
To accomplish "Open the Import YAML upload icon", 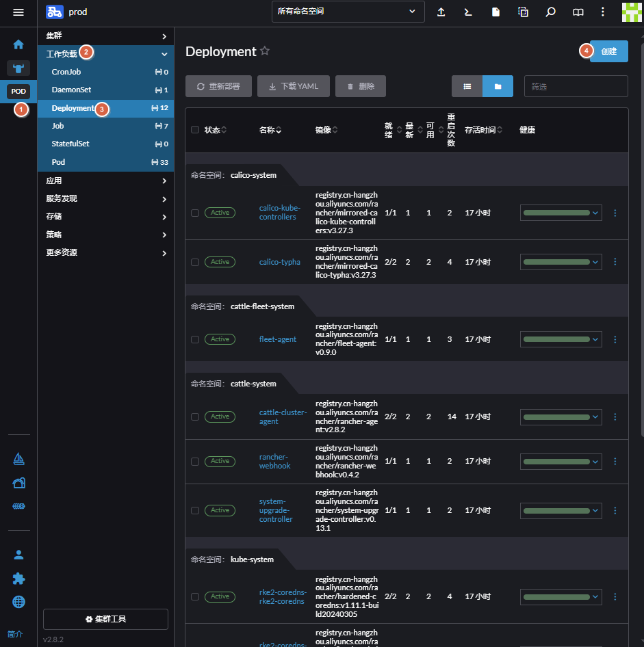I will (x=441, y=12).
